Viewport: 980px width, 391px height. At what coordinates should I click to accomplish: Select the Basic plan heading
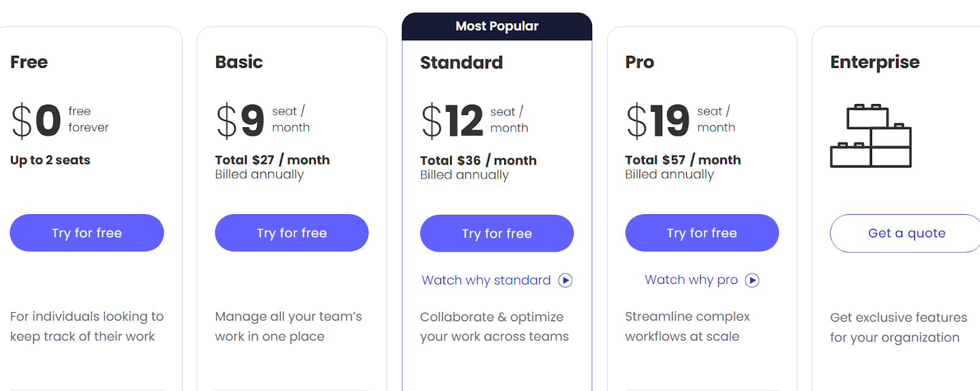tap(239, 62)
